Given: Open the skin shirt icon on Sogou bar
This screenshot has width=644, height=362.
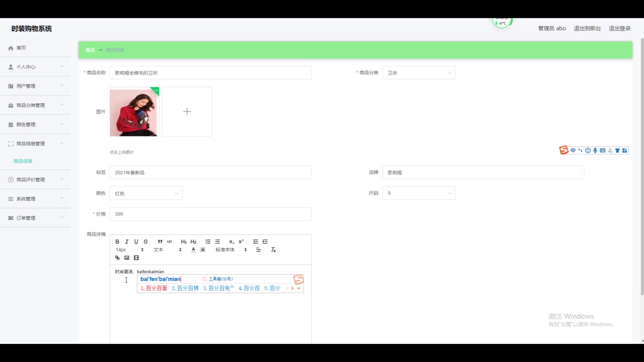Looking at the screenshot, I should (617, 150).
